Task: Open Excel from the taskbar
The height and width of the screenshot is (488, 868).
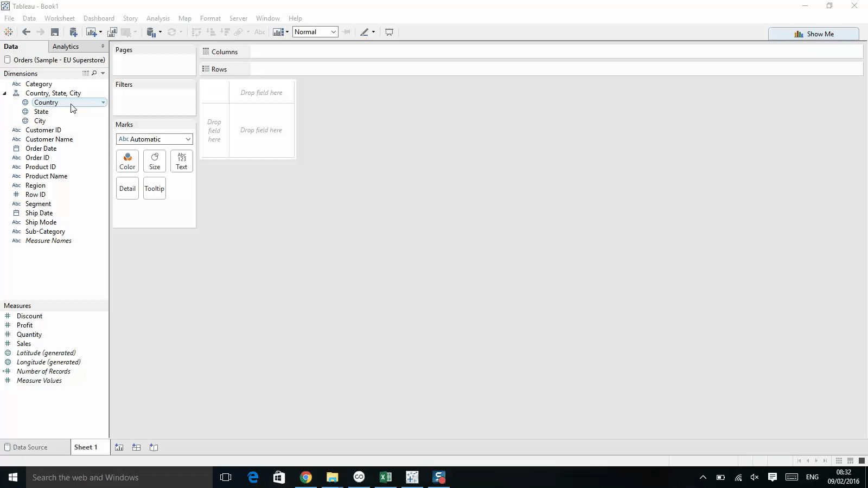Action: point(386,477)
